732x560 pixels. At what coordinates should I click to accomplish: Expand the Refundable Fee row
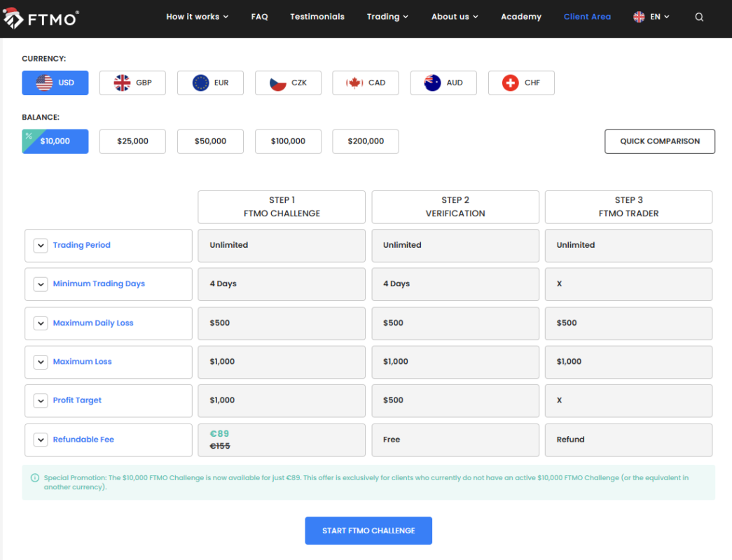pos(41,440)
